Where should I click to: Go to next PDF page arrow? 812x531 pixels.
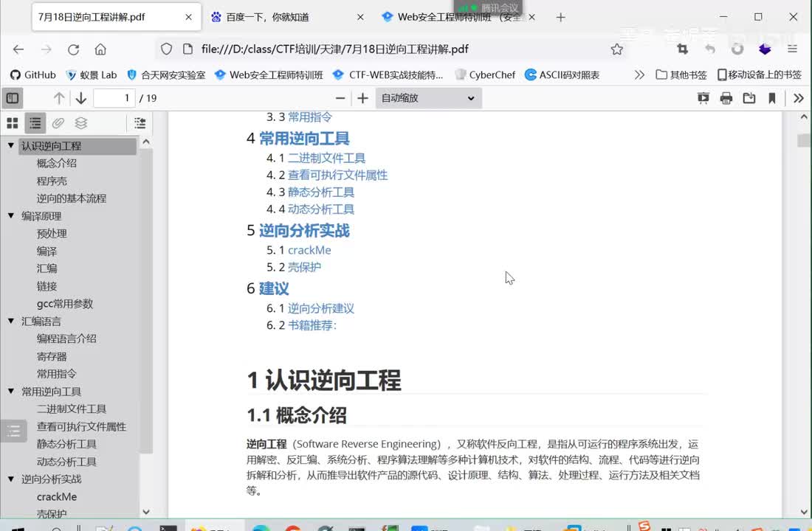[x=80, y=98]
